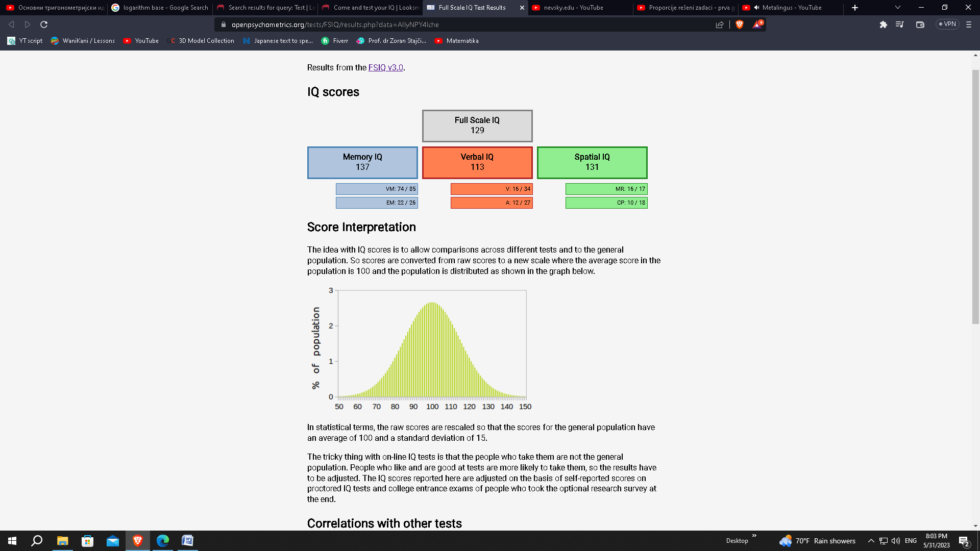Image resolution: width=980 pixels, height=551 pixels.
Task: Click the share page icon
Action: (720, 24)
